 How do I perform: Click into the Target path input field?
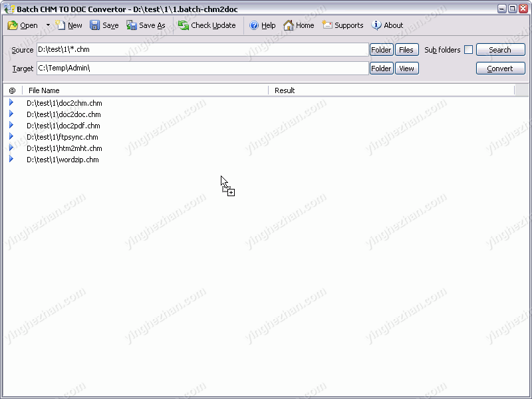coord(202,68)
